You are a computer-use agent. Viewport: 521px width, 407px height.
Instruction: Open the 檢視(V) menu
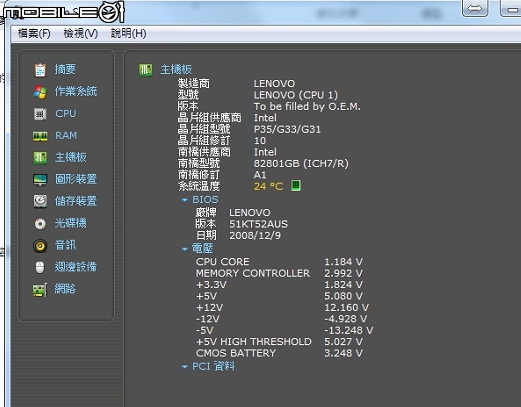pyautogui.click(x=81, y=33)
